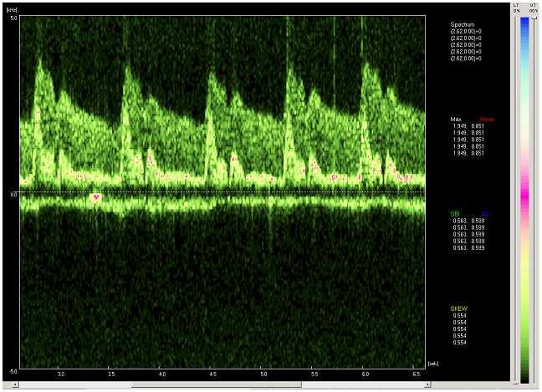542x392 pixels.
Task: Click the horizontal scrollbar left arrow
Action: click(x=14, y=384)
